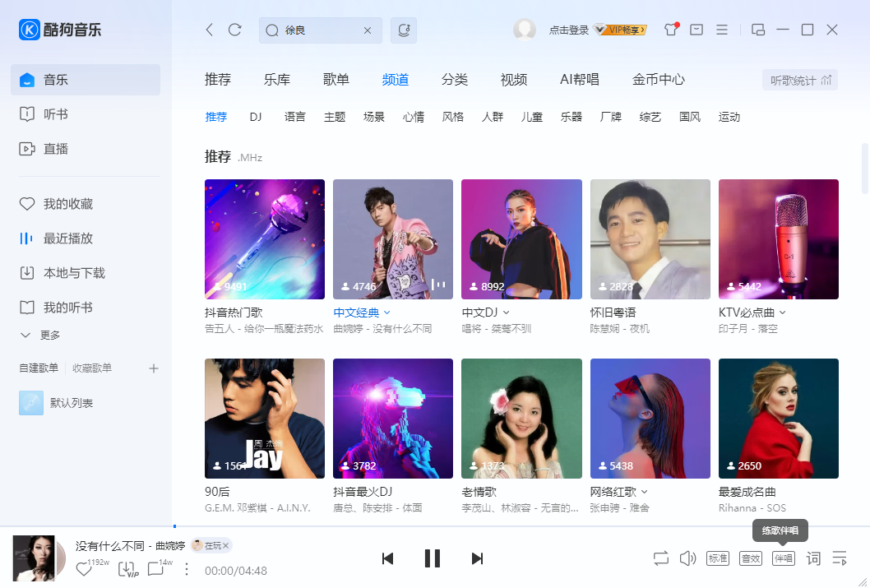Select the 心情 channel category
Screen dimensions: 870x588
pos(414,117)
